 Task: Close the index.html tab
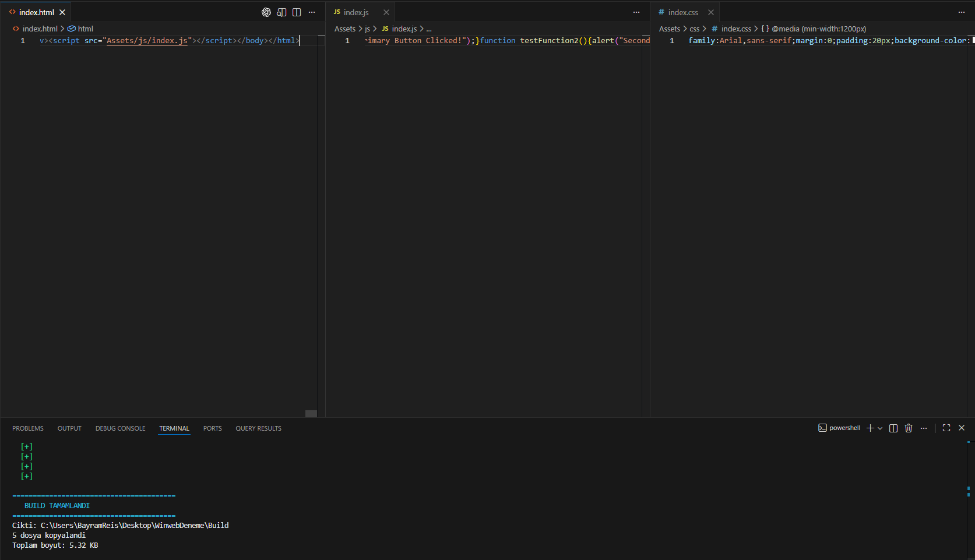(62, 12)
